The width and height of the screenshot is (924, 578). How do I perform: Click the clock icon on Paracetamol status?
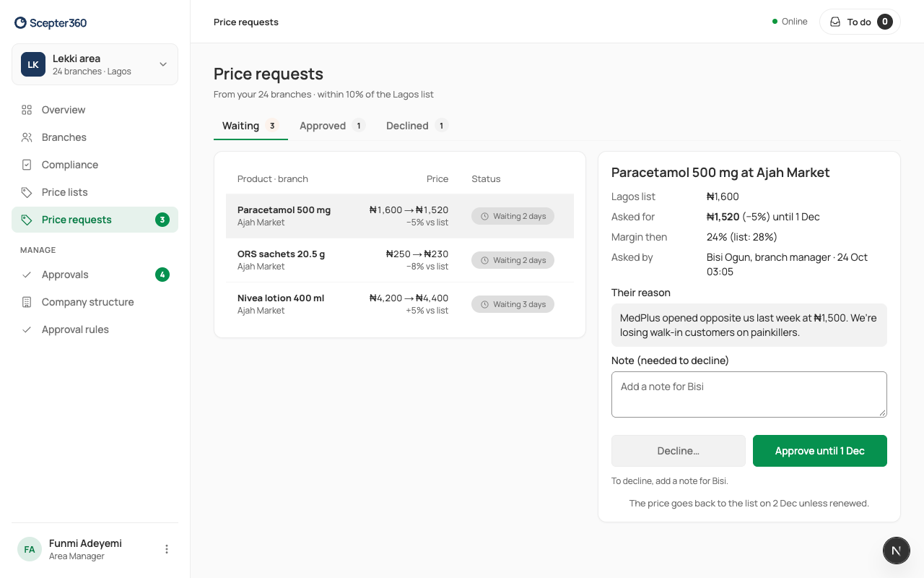tap(485, 216)
